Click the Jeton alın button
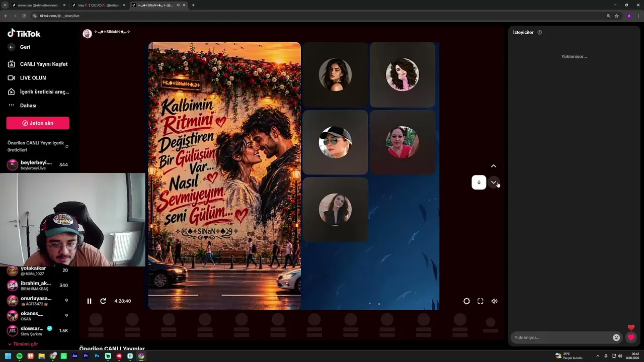The height and width of the screenshot is (362, 644). coord(38,123)
